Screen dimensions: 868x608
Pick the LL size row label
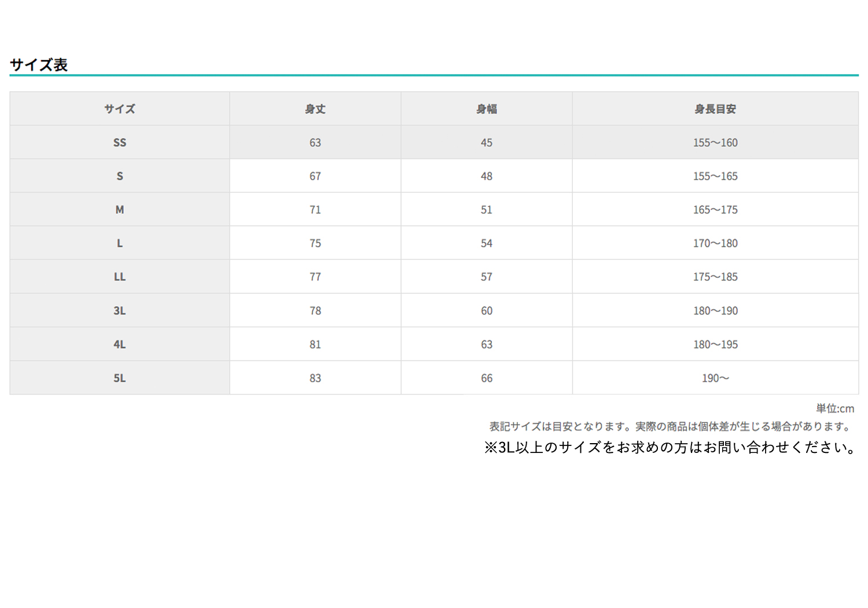click(x=120, y=277)
